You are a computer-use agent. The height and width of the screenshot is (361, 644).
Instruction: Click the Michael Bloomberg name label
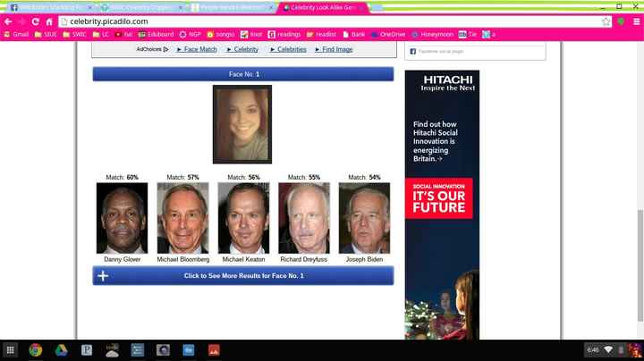pyautogui.click(x=183, y=259)
